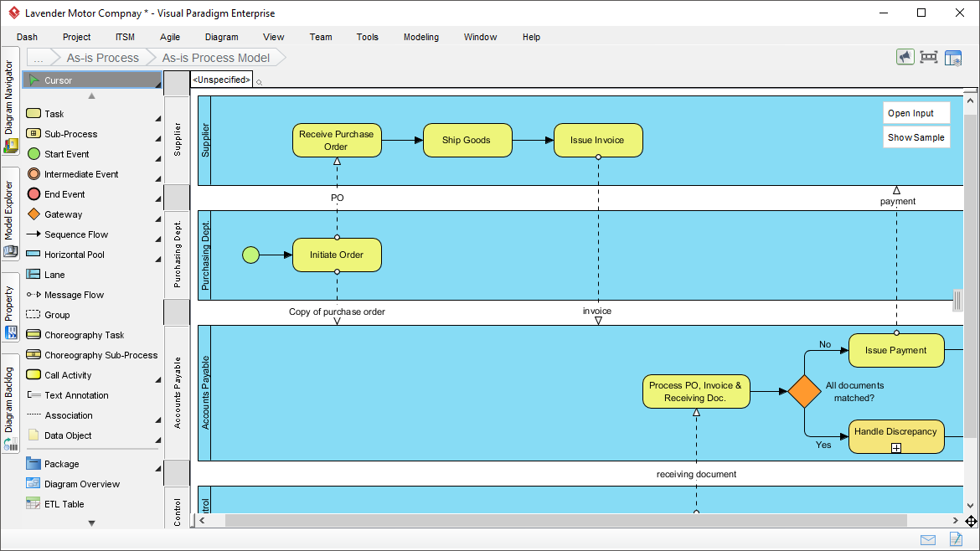Viewport: 980px width, 551px height.
Task: Open the Unspecified diagram field
Action: 221,80
